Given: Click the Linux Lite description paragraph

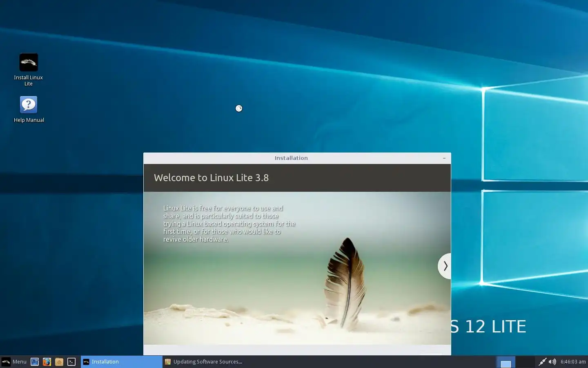Looking at the screenshot, I should pos(229,224).
